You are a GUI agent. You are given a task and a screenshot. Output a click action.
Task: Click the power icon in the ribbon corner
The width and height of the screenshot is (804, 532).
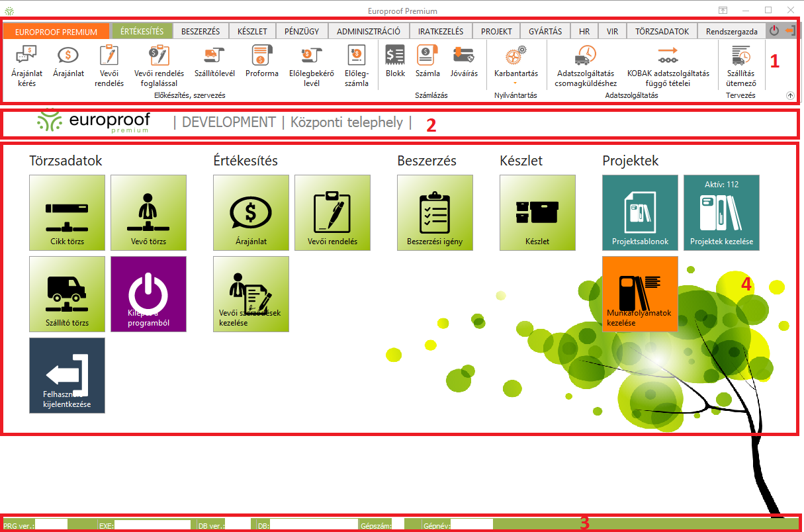pyautogui.click(x=774, y=30)
